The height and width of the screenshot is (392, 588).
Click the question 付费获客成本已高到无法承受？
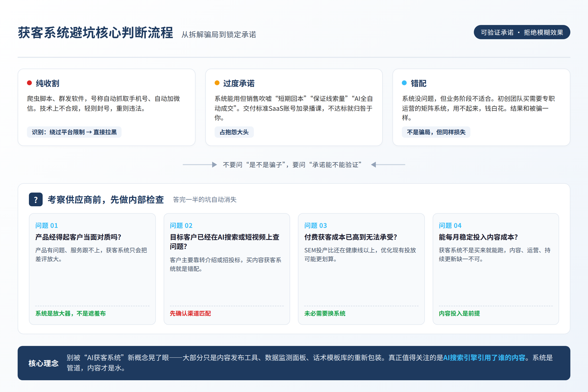click(351, 237)
